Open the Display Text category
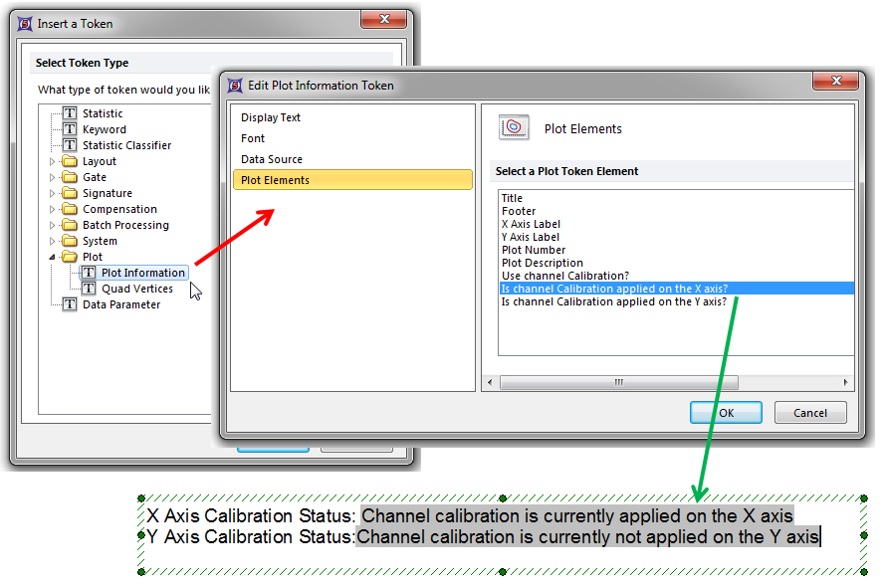 [271, 117]
